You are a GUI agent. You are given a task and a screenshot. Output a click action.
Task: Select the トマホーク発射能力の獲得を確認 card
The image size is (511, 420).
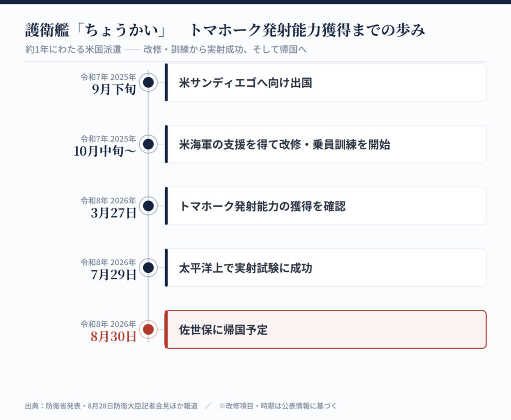tap(325, 206)
